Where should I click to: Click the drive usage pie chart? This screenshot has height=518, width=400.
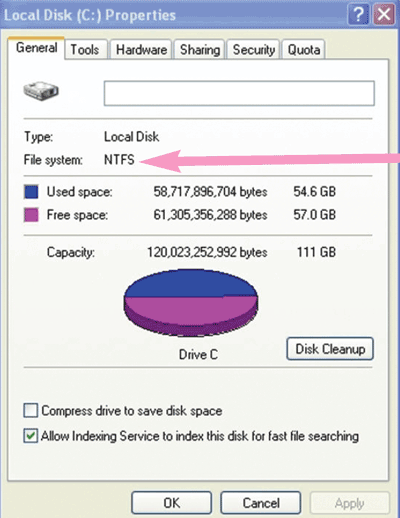(x=191, y=302)
